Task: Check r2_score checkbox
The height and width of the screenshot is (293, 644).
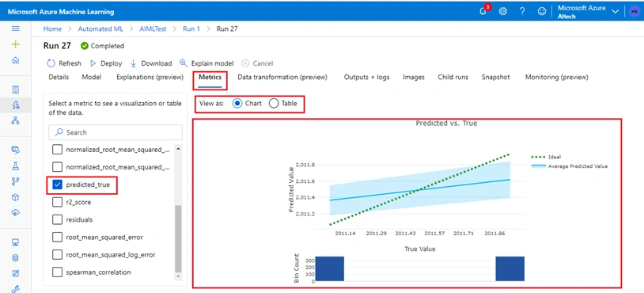Action: pos(58,202)
